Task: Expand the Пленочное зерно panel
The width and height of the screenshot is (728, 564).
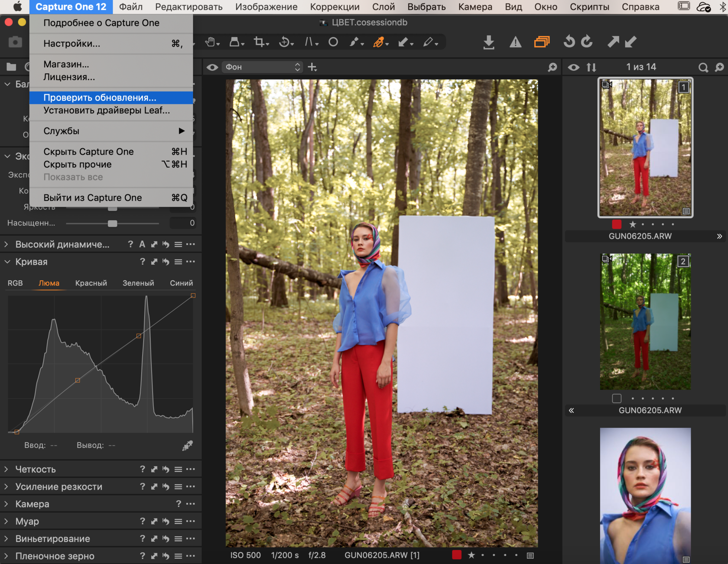Action: coord(6,556)
